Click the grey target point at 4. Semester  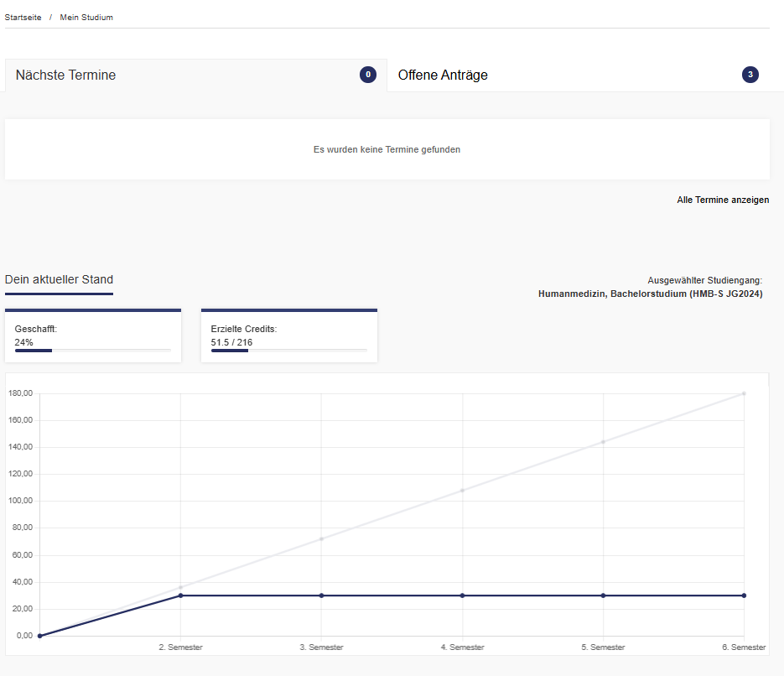(x=463, y=491)
